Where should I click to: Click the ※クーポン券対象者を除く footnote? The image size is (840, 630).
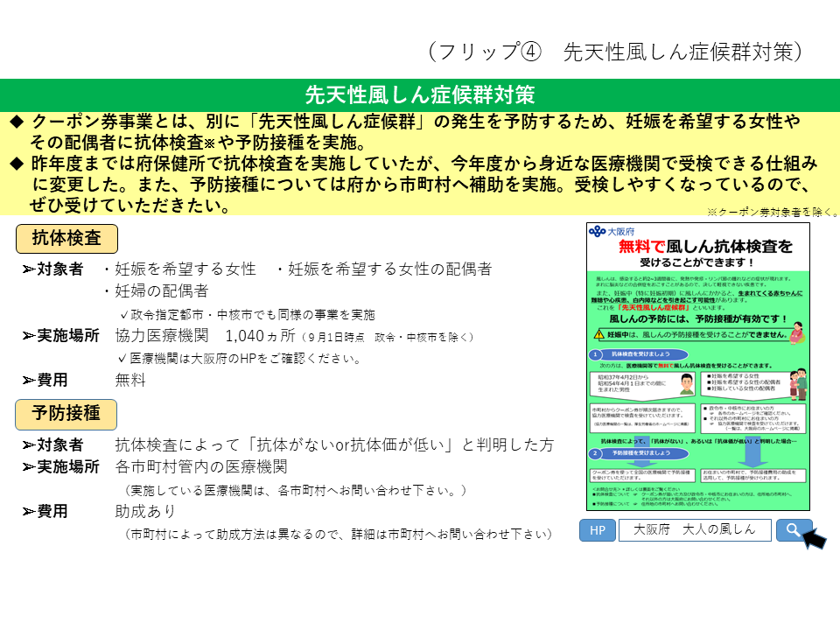pos(772,212)
